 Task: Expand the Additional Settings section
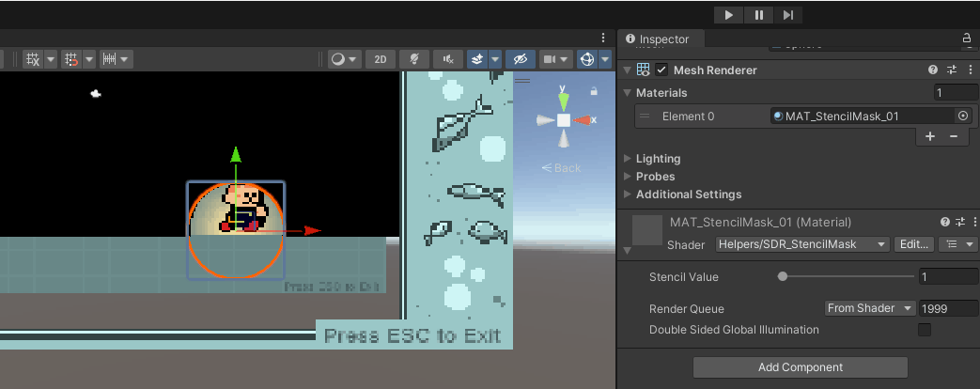[628, 194]
